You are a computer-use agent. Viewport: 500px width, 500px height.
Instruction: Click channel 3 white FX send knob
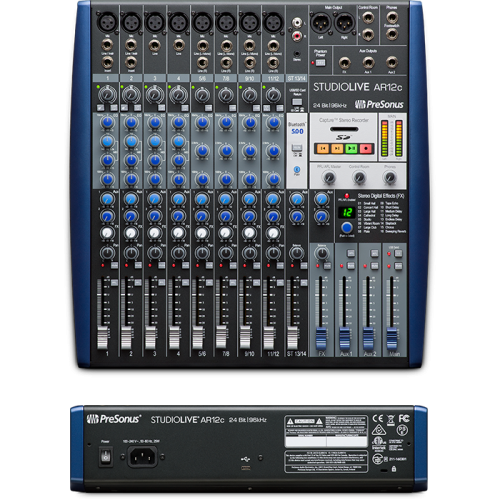[154, 232]
